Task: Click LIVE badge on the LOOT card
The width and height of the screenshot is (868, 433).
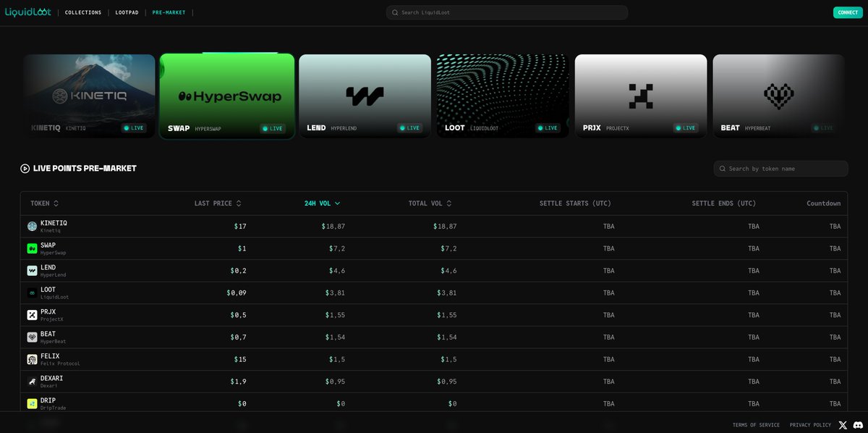Action: [x=548, y=128]
